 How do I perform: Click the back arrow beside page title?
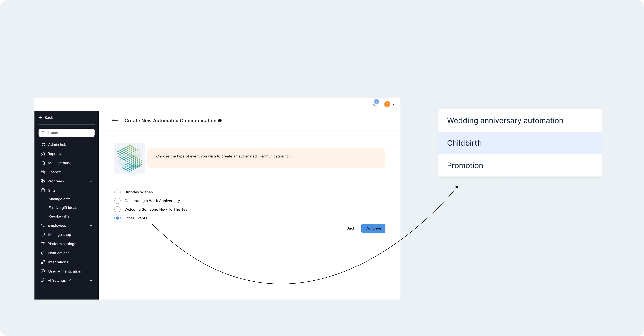[x=115, y=121]
